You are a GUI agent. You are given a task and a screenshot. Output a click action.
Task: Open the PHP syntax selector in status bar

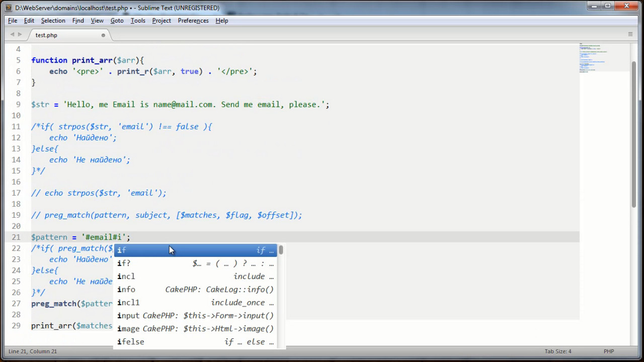[609, 351]
